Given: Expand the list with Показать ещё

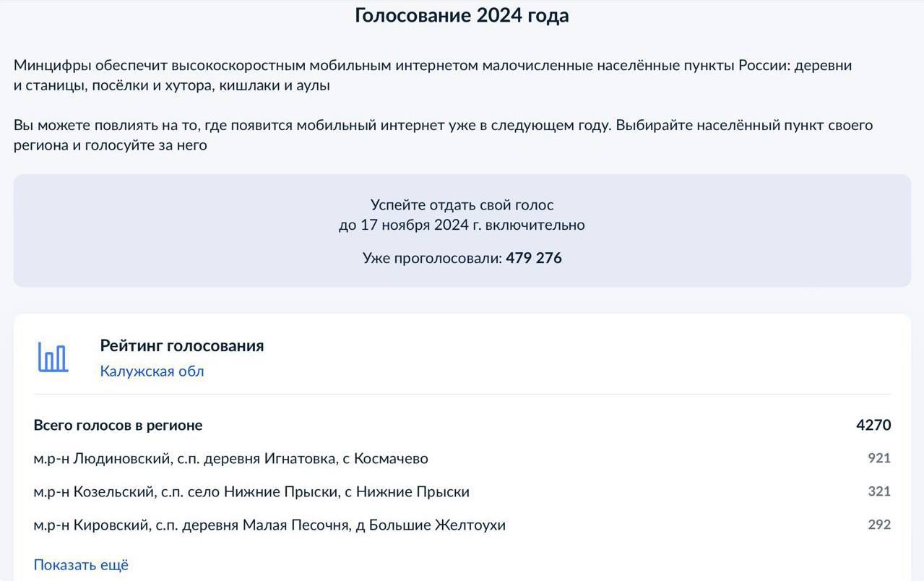Looking at the screenshot, I should click(81, 565).
